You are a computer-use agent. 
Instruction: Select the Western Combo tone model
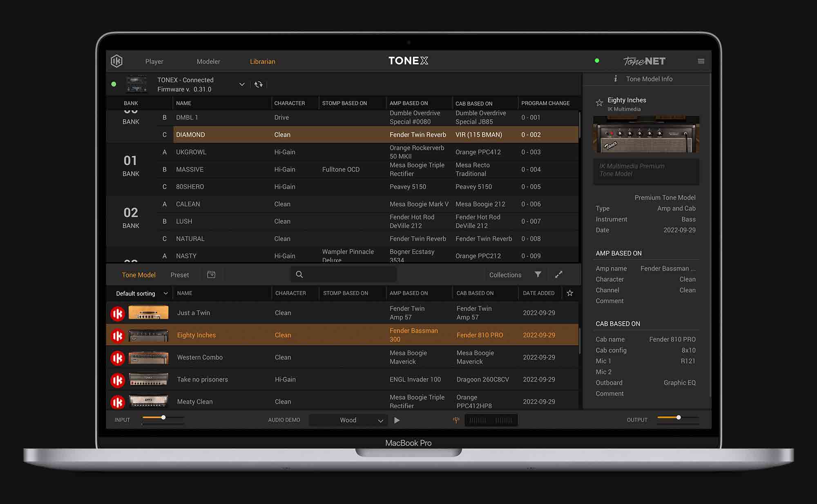pyautogui.click(x=342, y=357)
